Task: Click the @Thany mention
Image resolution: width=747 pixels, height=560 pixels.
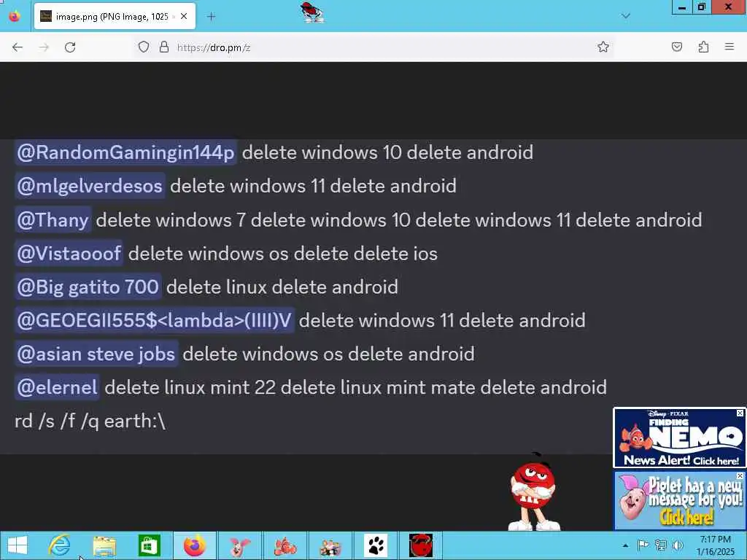Action: pos(53,219)
